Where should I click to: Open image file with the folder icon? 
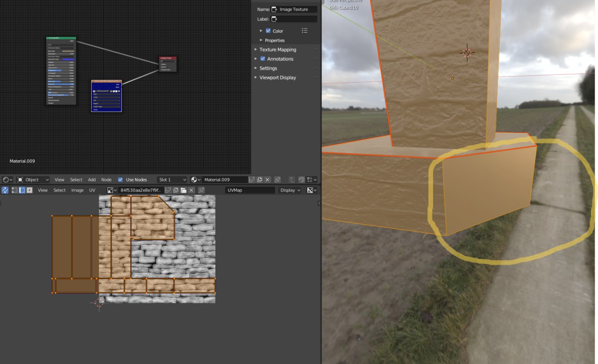[184, 190]
